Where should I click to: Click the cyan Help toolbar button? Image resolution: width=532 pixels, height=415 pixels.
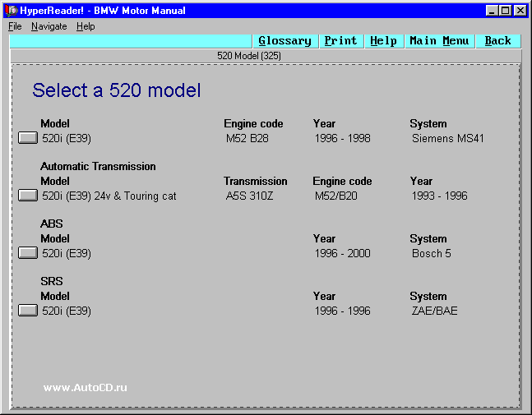pyautogui.click(x=384, y=41)
